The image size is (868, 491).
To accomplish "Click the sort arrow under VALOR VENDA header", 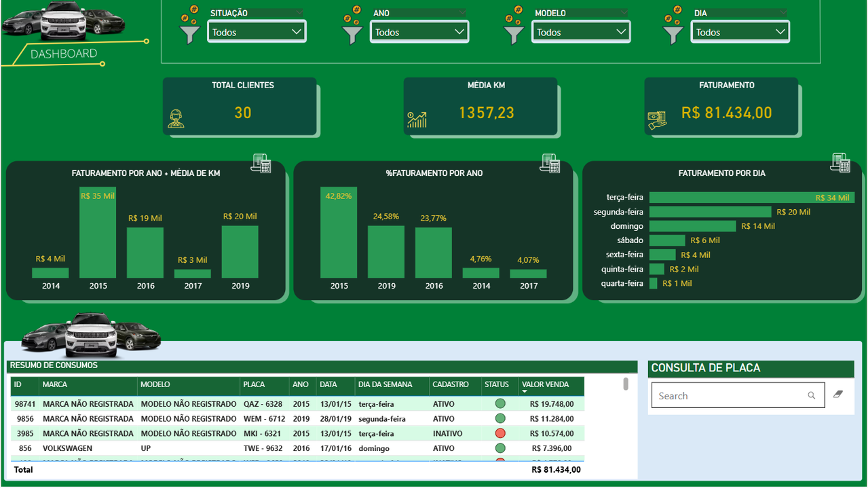I will click(525, 392).
